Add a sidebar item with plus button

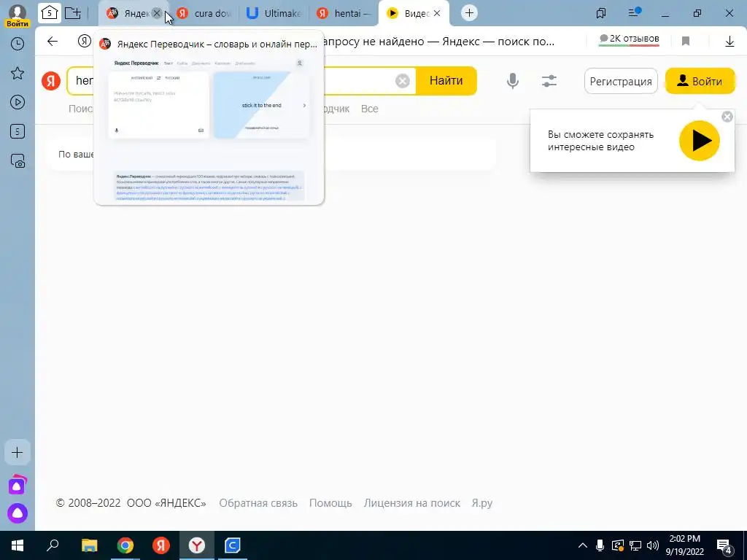point(18,452)
